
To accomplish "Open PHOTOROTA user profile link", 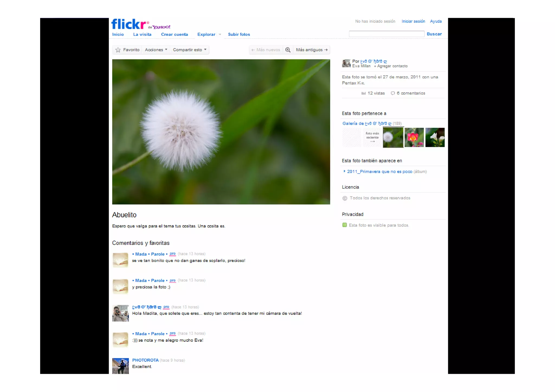I will [x=145, y=360].
